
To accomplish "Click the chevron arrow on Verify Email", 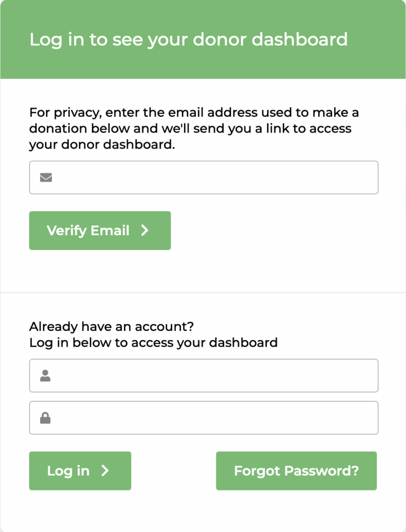I will [145, 231].
